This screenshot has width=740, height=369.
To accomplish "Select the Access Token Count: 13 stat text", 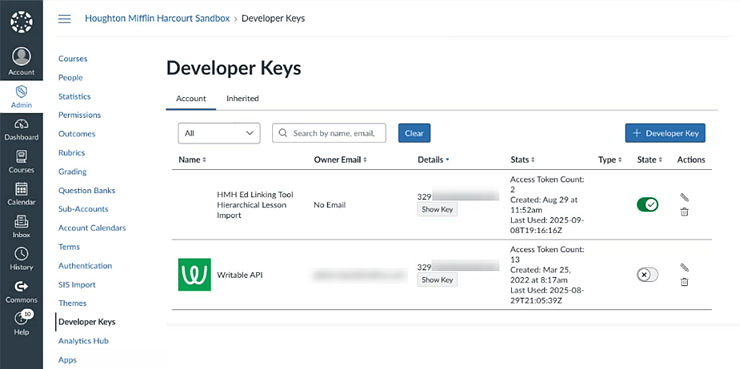I will (547, 254).
